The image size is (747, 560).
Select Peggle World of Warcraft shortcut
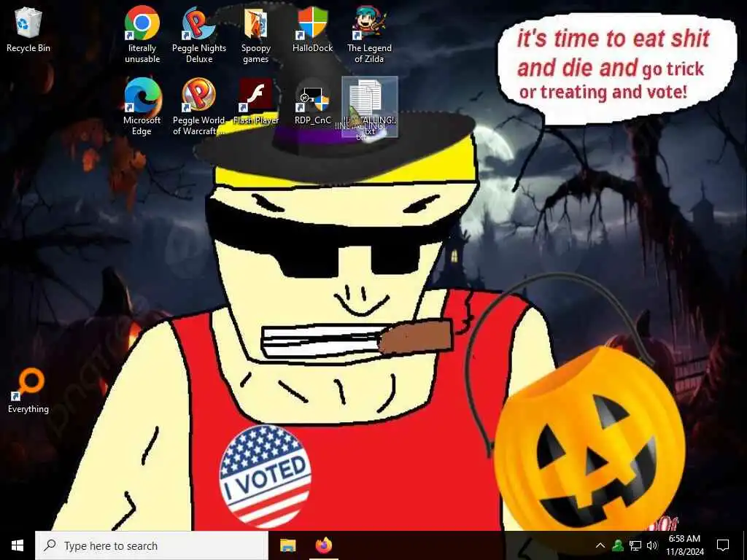coord(198,106)
